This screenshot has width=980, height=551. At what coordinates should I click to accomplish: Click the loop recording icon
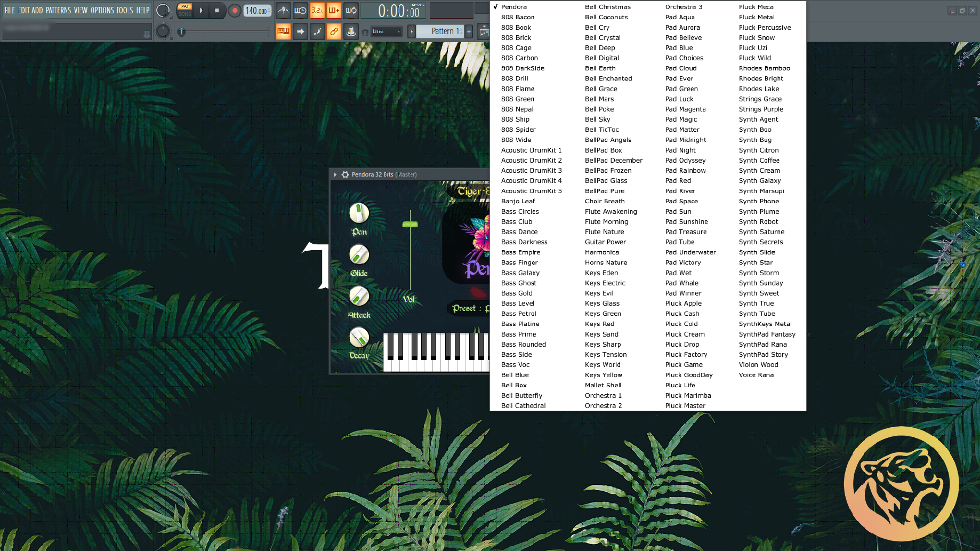351,10
